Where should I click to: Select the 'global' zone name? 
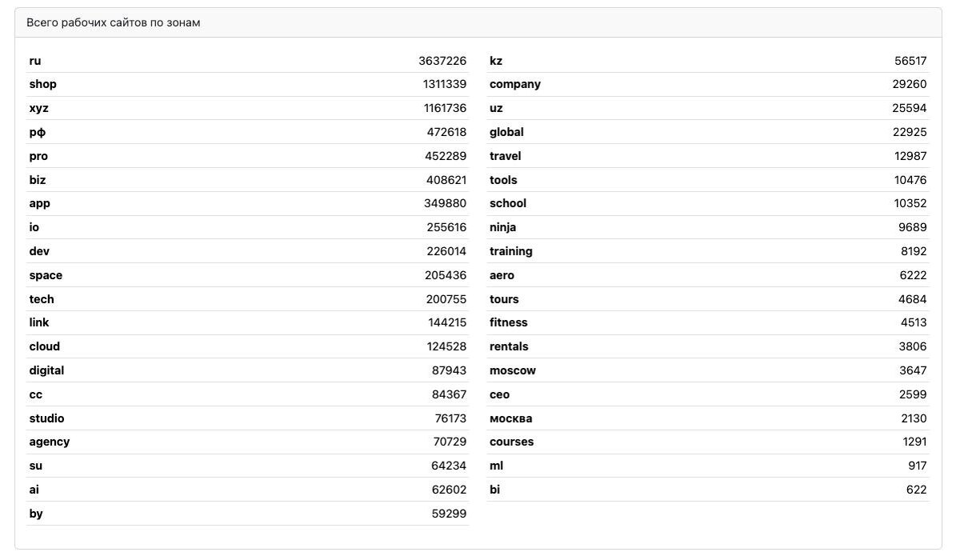pyautogui.click(x=506, y=132)
